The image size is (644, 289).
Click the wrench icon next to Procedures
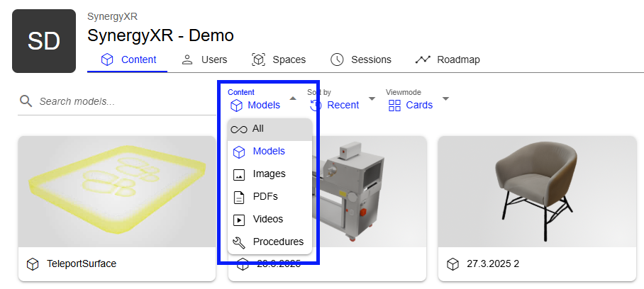(238, 243)
